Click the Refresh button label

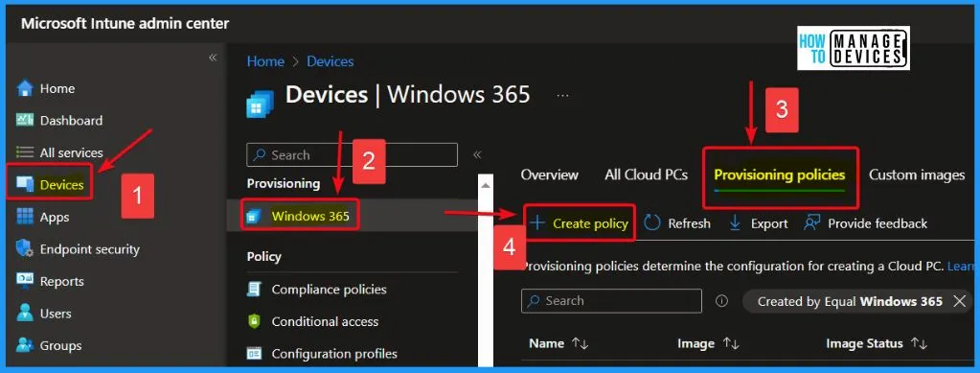pos(689,223)
